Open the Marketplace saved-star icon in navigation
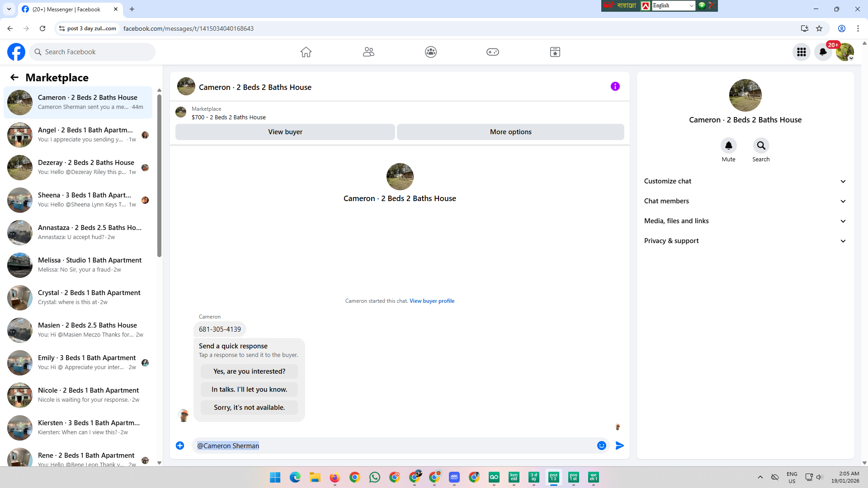The height and width of the screenshot is (488, 868). click(555, 52)
